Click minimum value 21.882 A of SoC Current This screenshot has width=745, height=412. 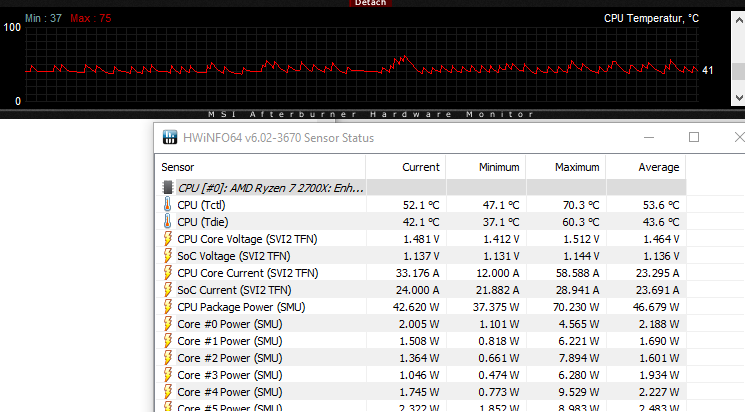click(496, 290)
